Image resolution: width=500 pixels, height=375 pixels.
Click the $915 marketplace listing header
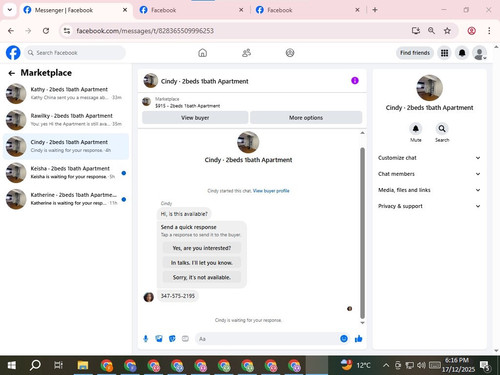pyautogui.click(x=252, y=102)
